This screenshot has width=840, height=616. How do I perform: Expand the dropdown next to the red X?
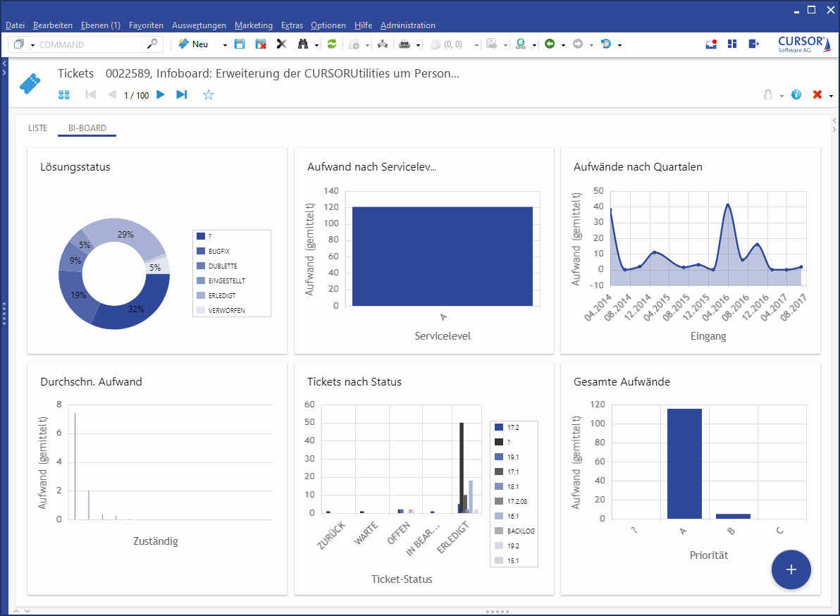(831, 96)
